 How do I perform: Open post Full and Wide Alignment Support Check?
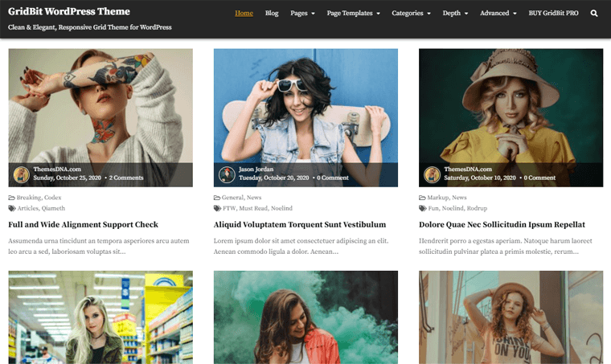coord(83,225)
